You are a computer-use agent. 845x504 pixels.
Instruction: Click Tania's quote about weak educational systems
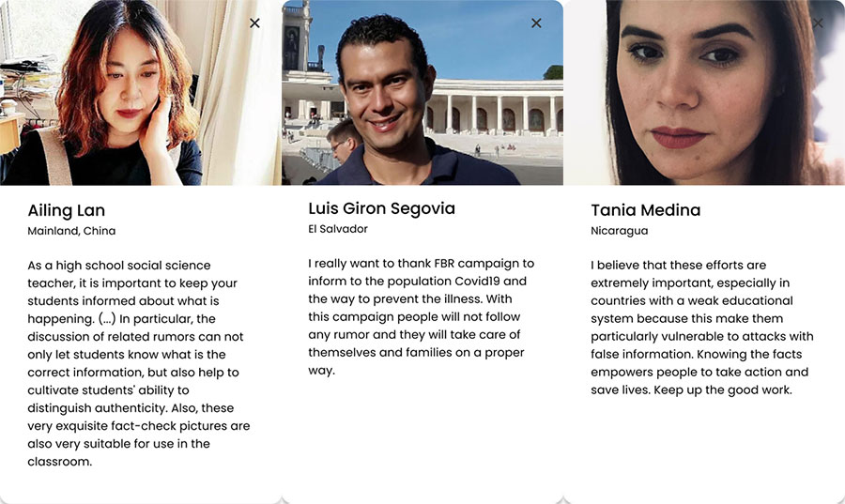(x=702, y=328)
